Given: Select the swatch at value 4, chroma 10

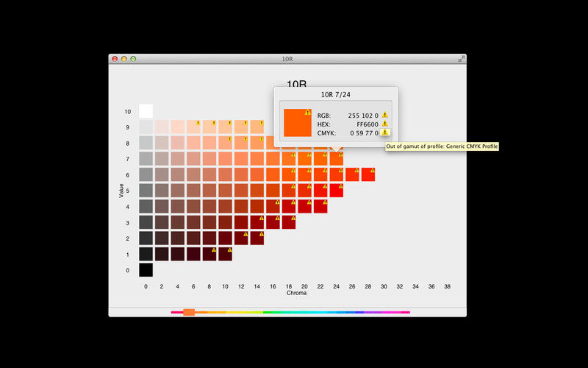Looking at the screenshot, I should [226, 207].
